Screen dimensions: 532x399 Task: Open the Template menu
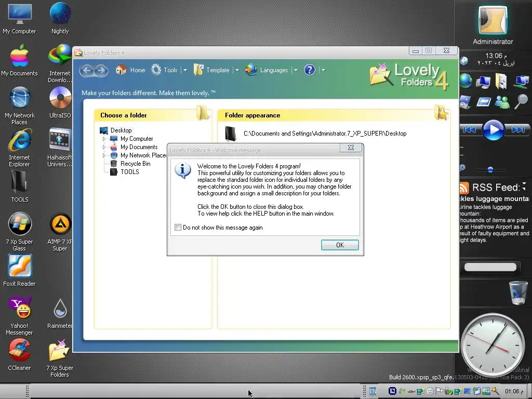point(211,70)
